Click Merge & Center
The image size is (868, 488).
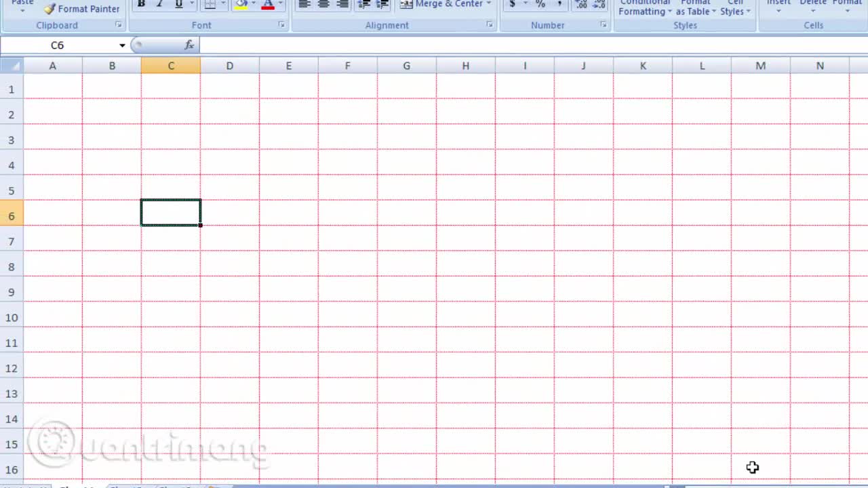click(x=441, y=4)
